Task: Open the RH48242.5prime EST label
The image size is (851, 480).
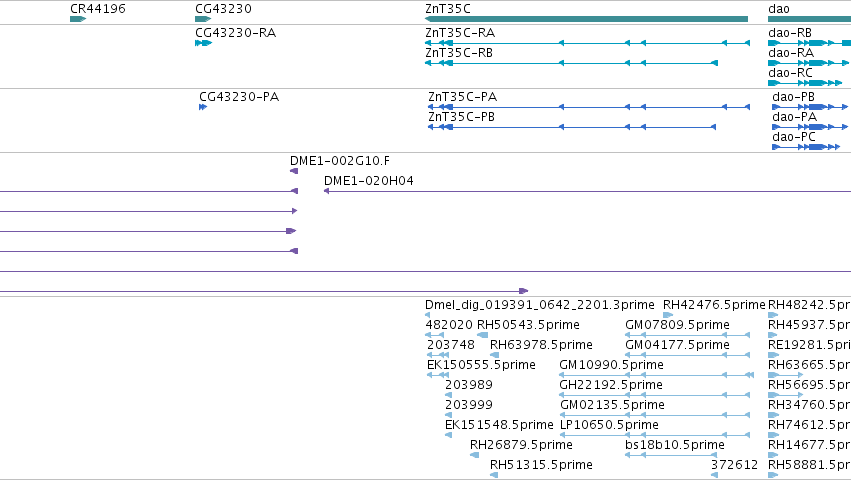Action: [809, 305]
